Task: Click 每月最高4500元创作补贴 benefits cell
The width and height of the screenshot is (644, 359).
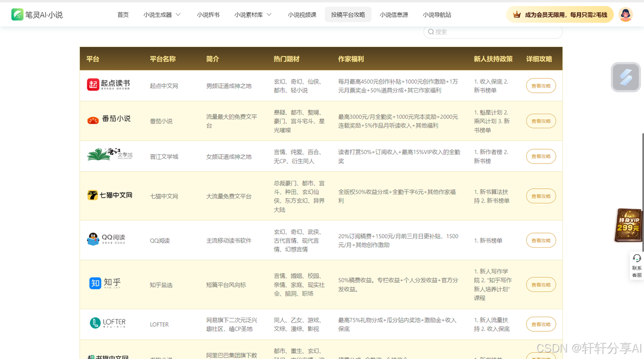Action: click(x=398, y=86)
